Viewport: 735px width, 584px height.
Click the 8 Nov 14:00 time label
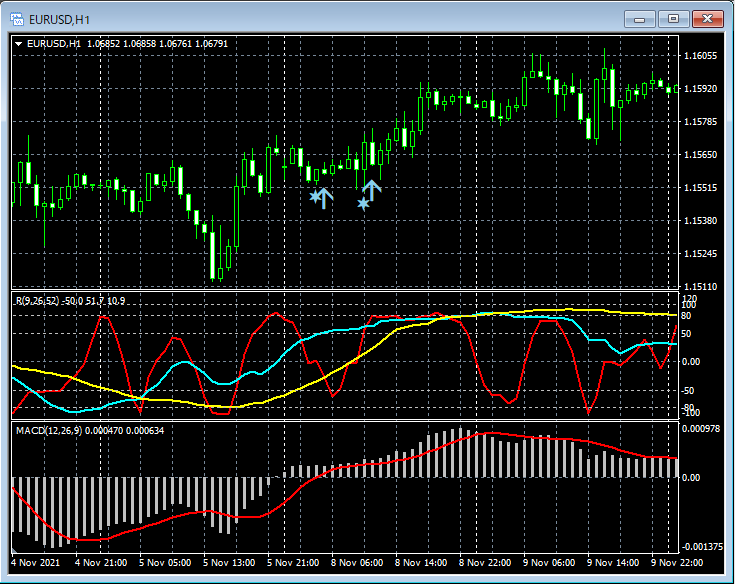point(421,562)
